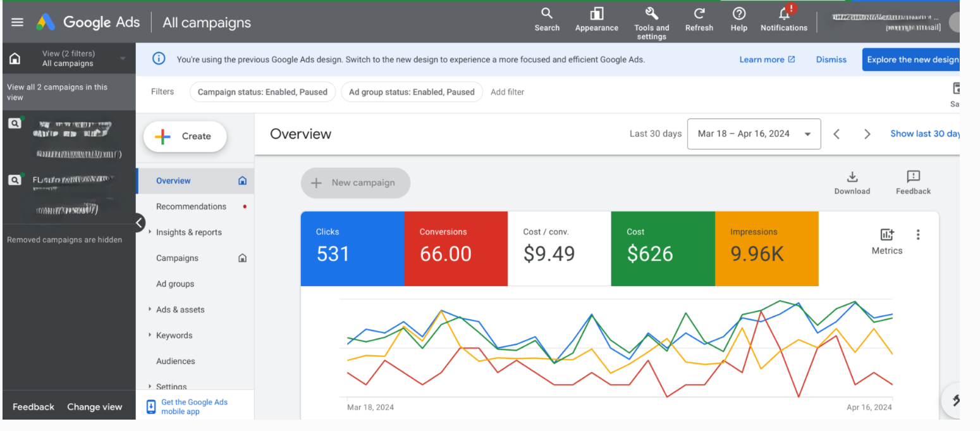Image resolution: width=980 pixels, height=431 pixels.
Task: Open Tools and settings wrench
Action: click(651, 14)
